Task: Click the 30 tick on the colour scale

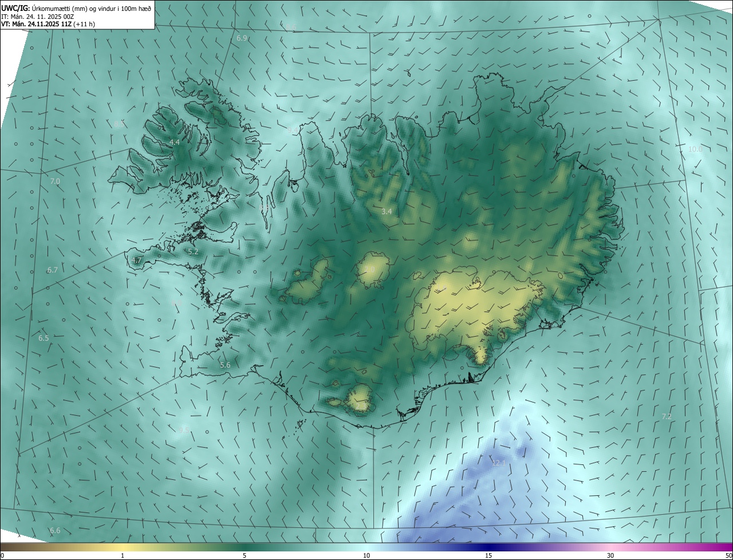Action: click(x=610, y=555)
